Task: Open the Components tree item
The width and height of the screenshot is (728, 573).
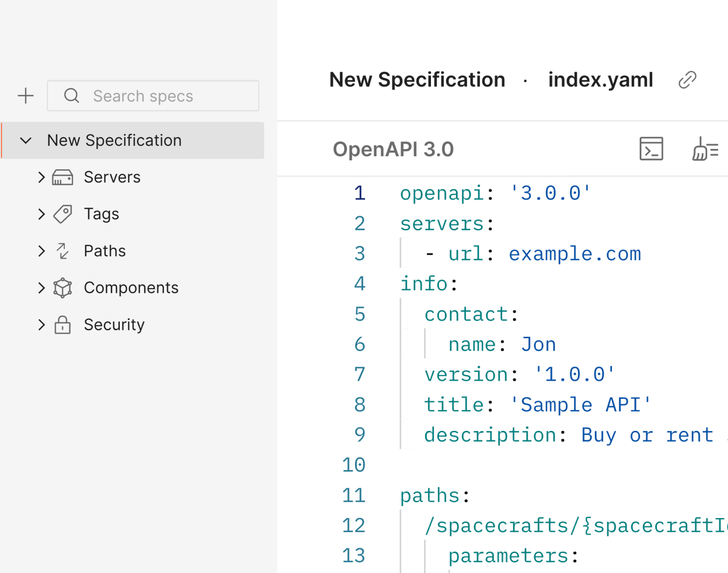Action: tap(131, 288)
